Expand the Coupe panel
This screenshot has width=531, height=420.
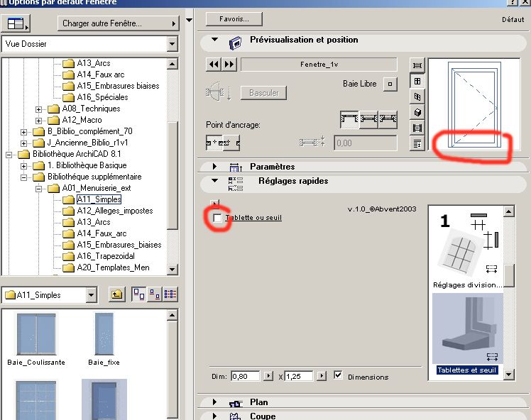pyautogui.click(x=214, y=416)
